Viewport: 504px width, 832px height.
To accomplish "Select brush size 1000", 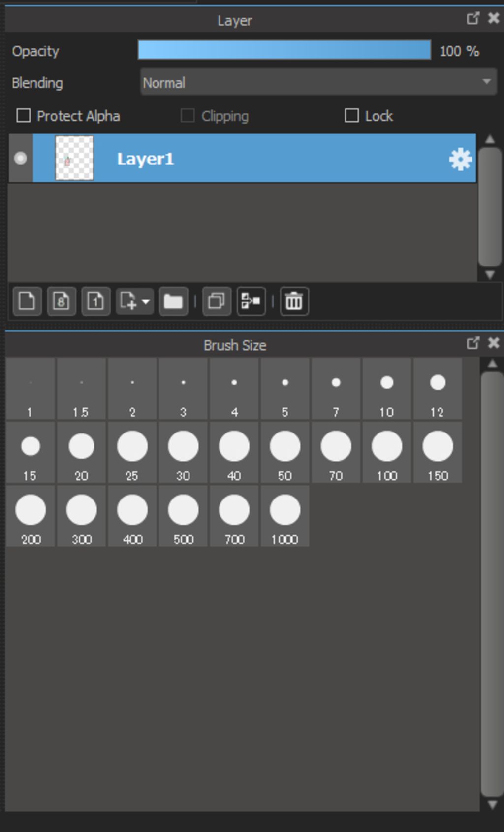I will pyautogui.click(x=285, y=516).
